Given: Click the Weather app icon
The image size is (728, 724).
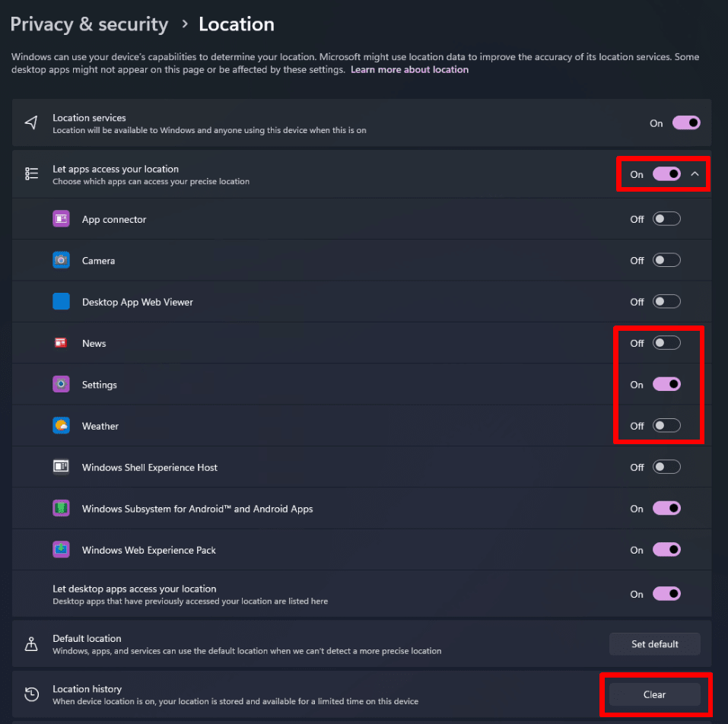Looking at the screenshot, I should click(x=61, y=426).
